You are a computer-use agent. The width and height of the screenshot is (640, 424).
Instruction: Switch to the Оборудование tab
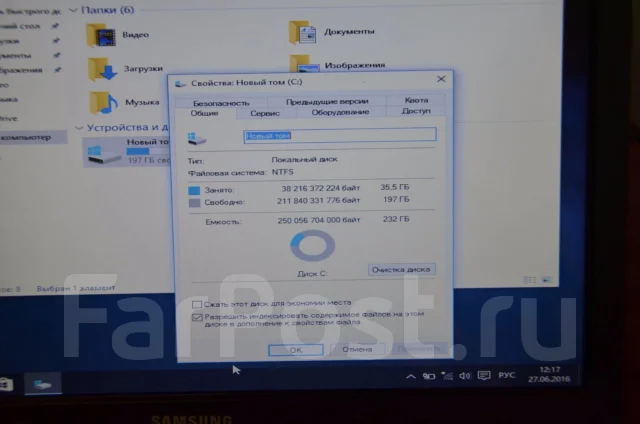[340, 112]
